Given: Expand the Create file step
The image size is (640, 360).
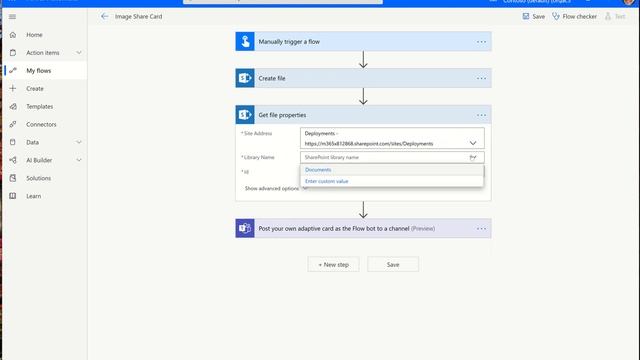Looking at the screenshot, I should 363,78.
